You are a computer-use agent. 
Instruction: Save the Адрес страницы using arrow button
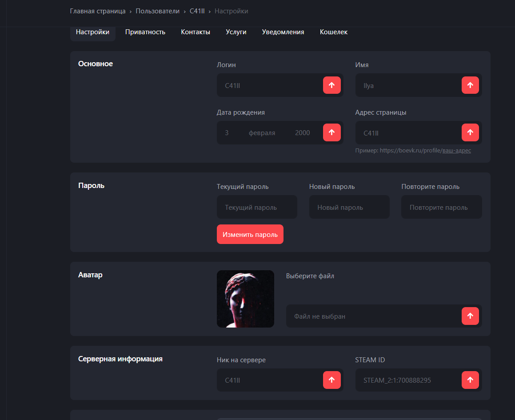pyautogui.click(x=470, y=132)
